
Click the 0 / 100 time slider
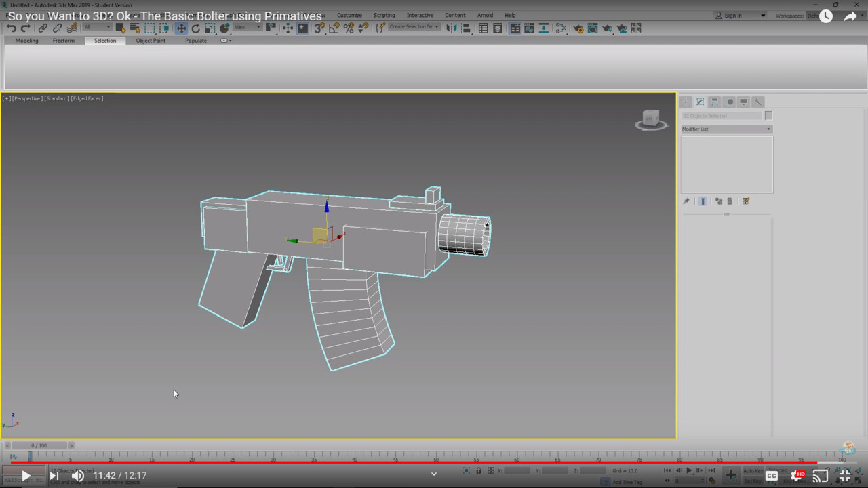coord(39,445)
